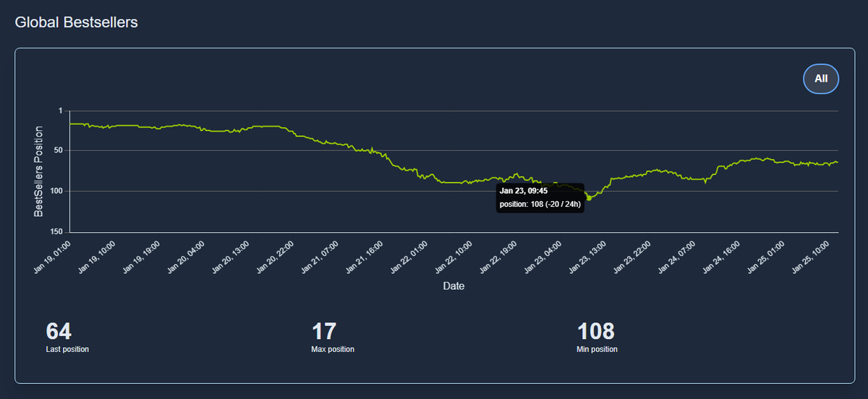868x399 pixels.
Task: Click the y-axis value 50
Action: (59, 150)
